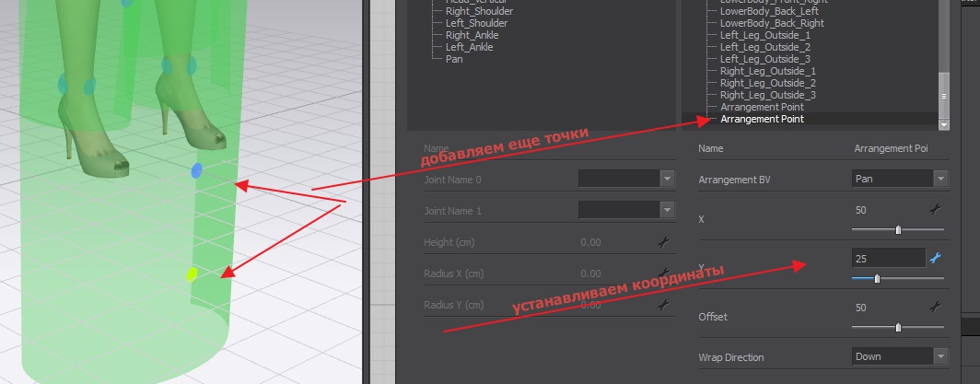Select LowerBody_Back_Left in the list
Screen dimensions: 980x384
click(x=769, y=11)
